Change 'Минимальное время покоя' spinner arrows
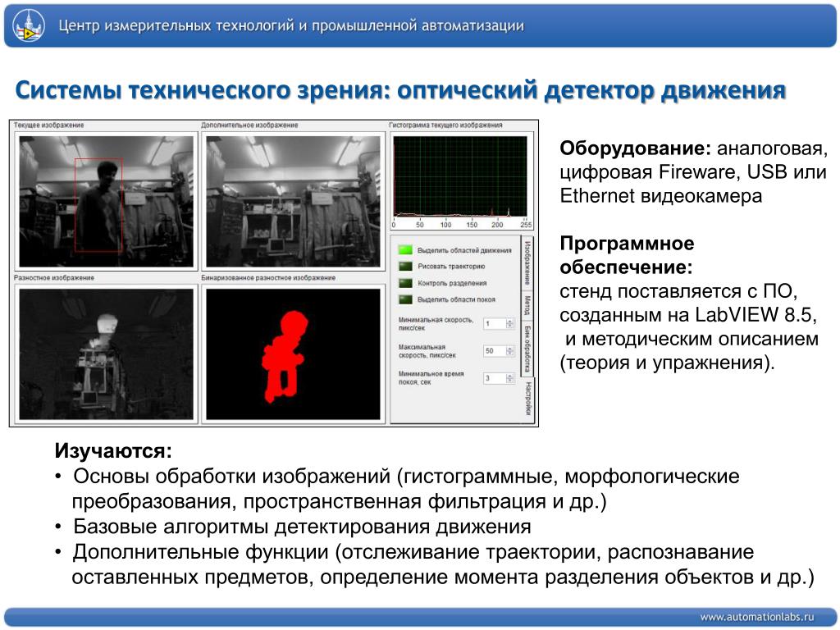This screenshot has height=630, width=840. (509, 378)
